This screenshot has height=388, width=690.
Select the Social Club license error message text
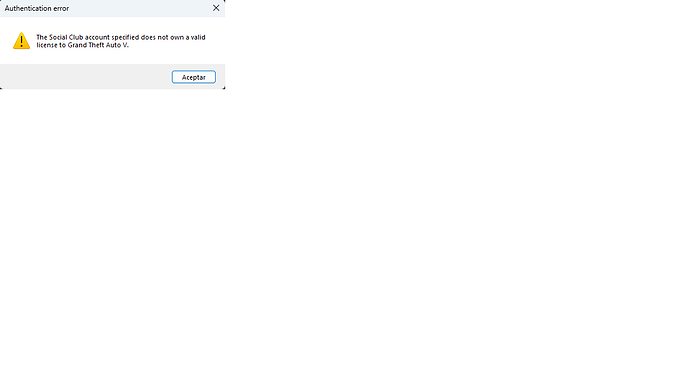coord(121,41)
